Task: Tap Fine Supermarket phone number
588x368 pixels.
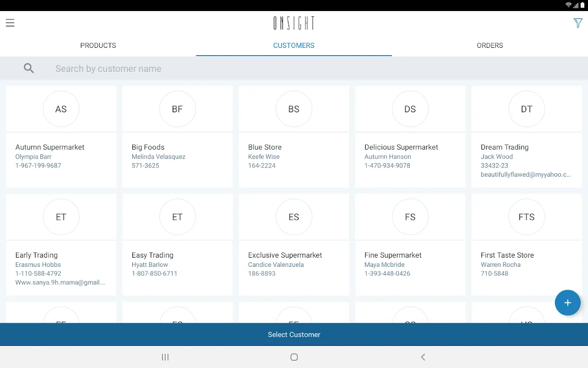Action: (387, 273)
